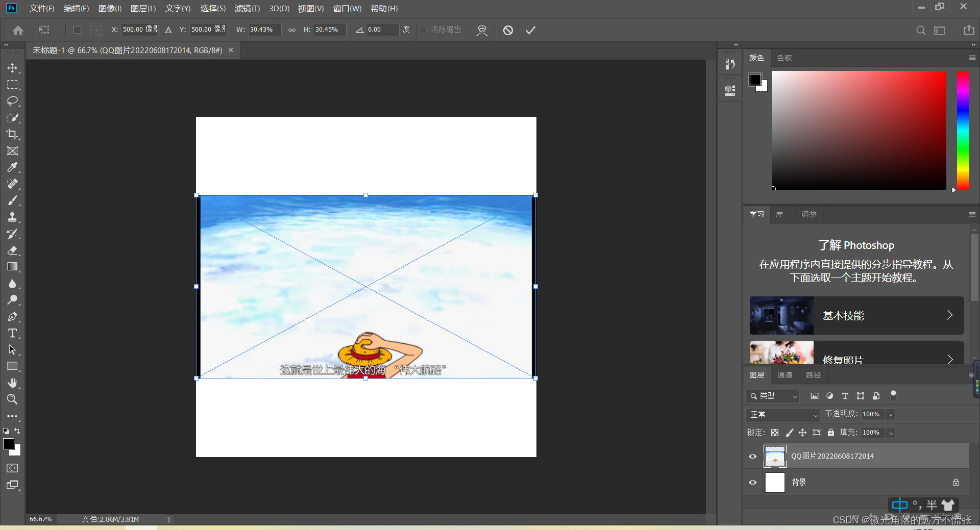Image resolution: width=980 pixels, height=530 pixels.
Task: Toggle the maintain aspect ratio link
Action: coord(292,30)
